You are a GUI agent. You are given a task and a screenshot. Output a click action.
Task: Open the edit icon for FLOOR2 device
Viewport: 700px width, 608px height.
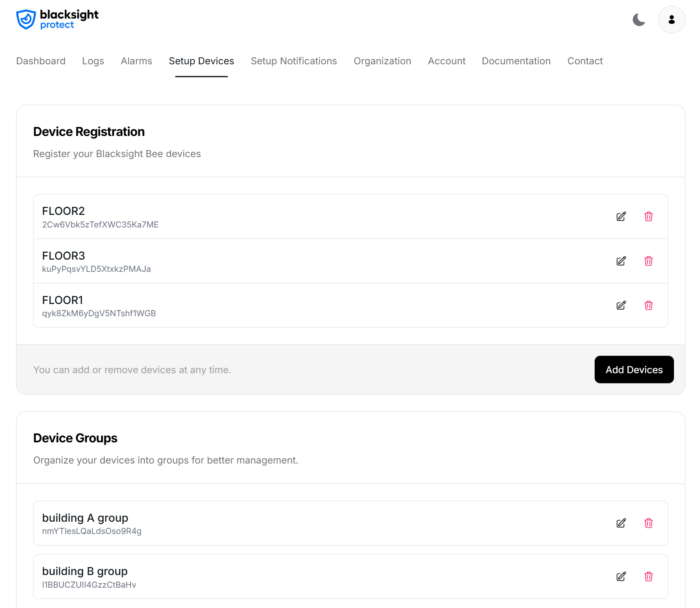point(621,217)
